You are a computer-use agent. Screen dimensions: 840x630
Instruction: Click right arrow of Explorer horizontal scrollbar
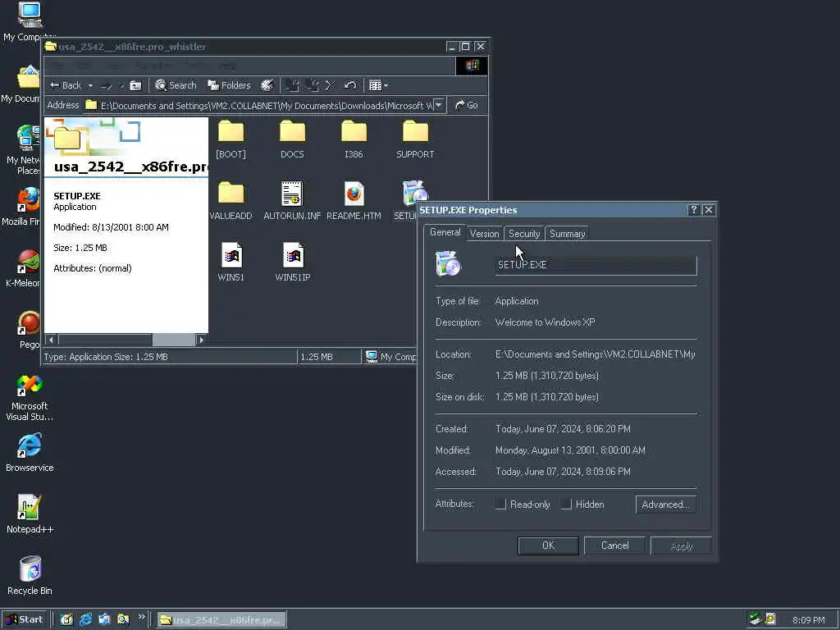(202, 340)
